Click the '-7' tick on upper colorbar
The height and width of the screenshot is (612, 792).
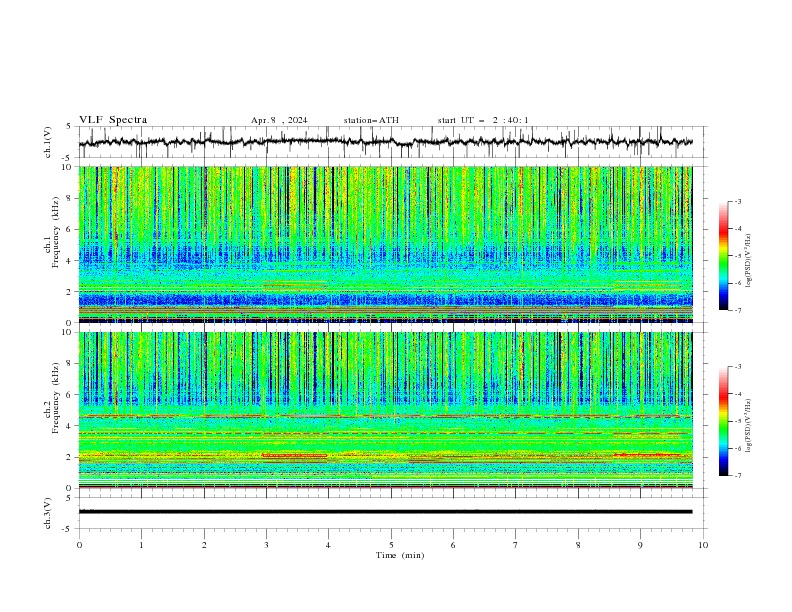click(x=738, y=310)
